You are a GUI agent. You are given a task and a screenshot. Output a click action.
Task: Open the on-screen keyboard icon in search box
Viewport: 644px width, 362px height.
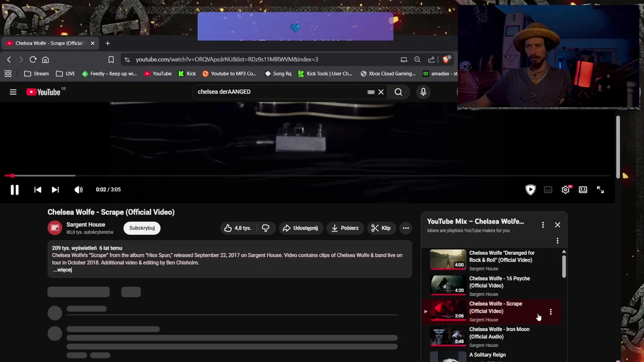[x=371, y=92]
